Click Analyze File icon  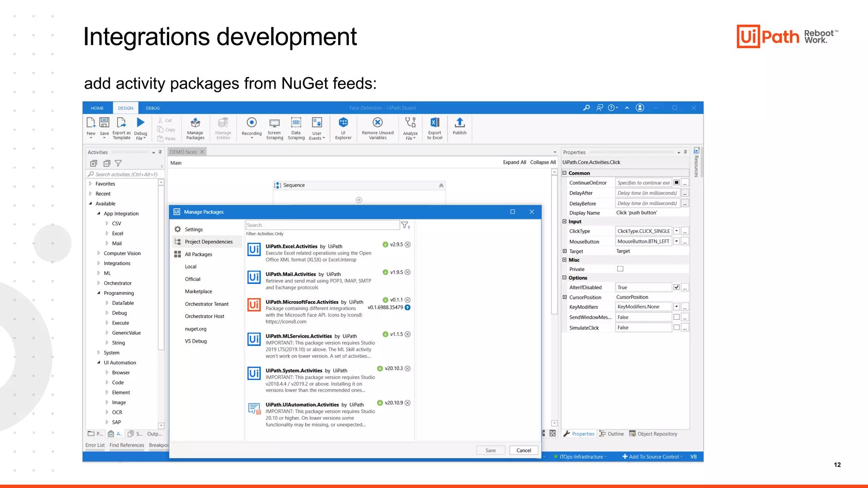(410, 123)
